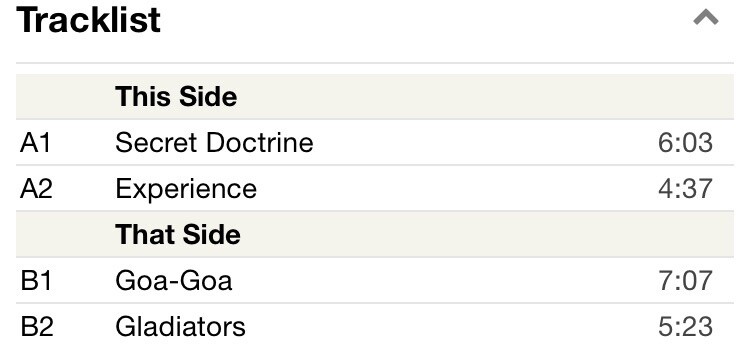Click track position B2
The width and height of the screenshot is (750, 360).
click(37, 327)
